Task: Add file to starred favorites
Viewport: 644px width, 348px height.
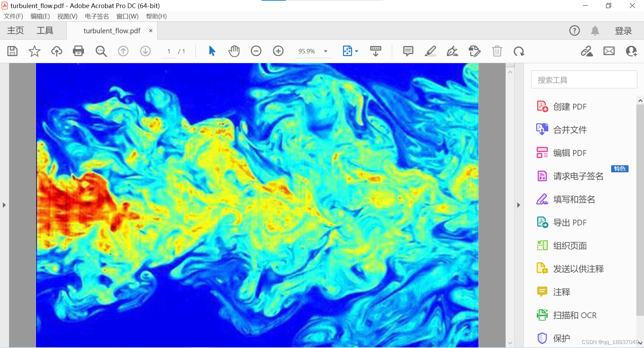Action: point(34,51)
